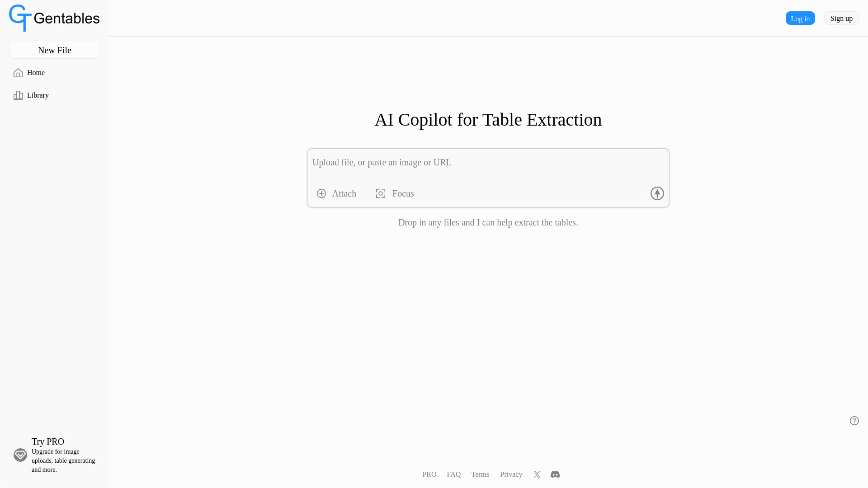Click the Try PRO diamond/badge icon

(x=20, y=455)
